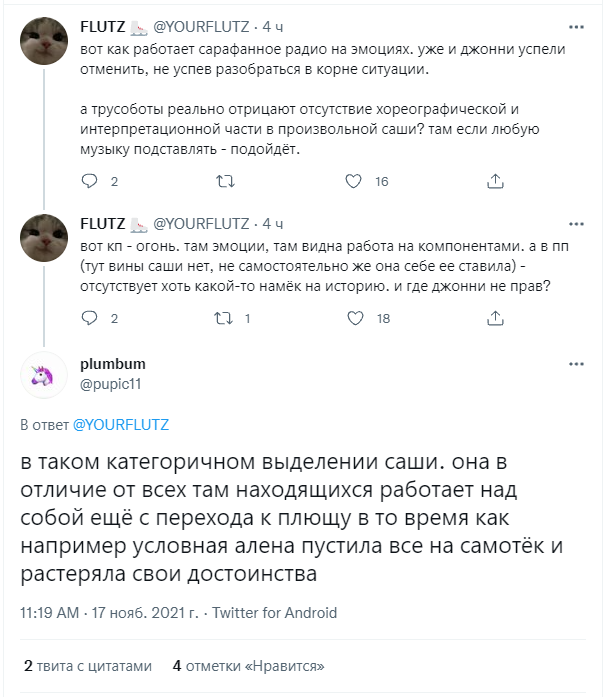
Task: Open FLUTZ cat avatar on first tweet
Action: coord(44,42)
